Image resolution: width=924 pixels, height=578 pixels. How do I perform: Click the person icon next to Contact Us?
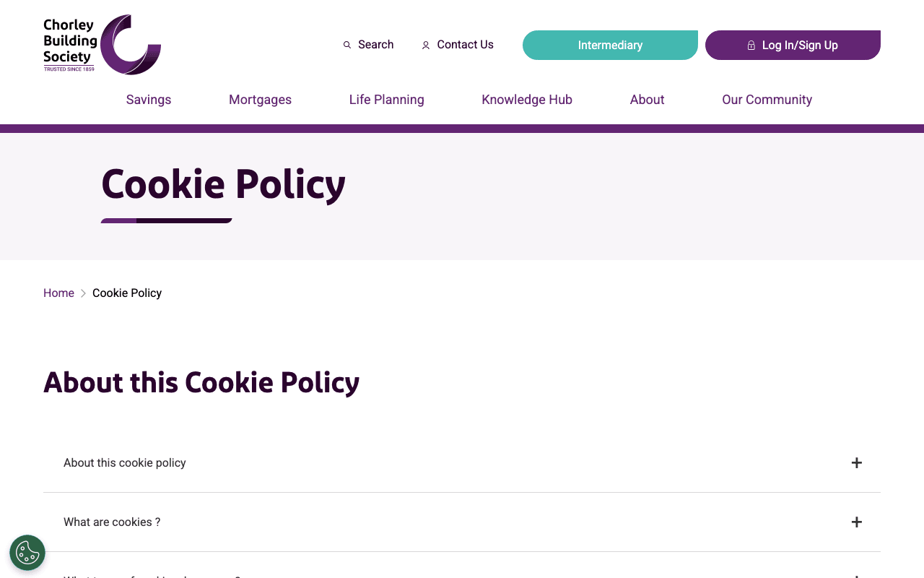425,45
